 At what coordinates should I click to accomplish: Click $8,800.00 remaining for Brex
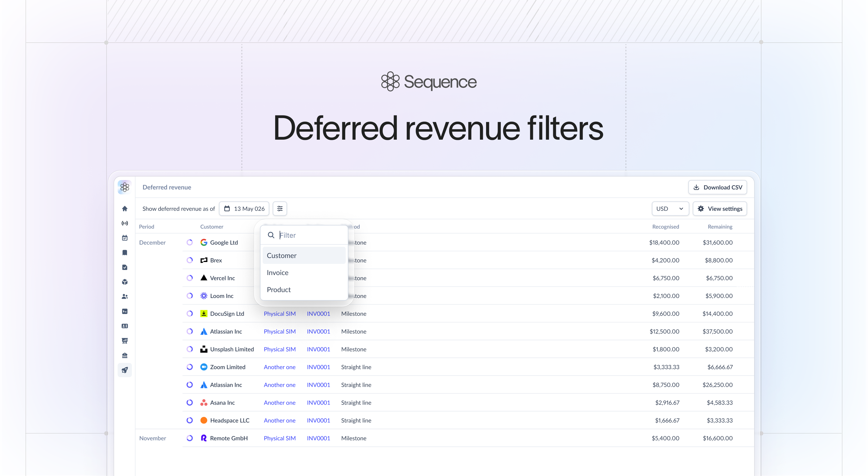719,260
